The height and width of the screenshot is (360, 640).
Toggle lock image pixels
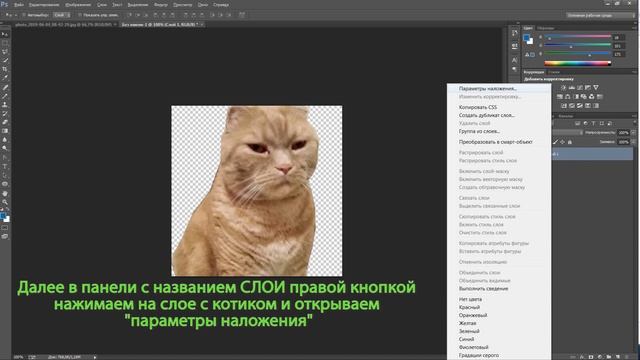[x=556, y=142]
